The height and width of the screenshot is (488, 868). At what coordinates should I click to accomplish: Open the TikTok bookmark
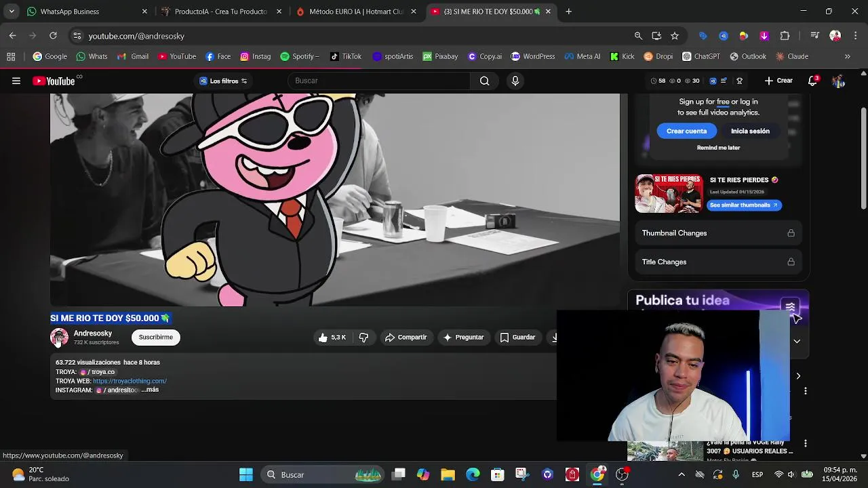346,56
